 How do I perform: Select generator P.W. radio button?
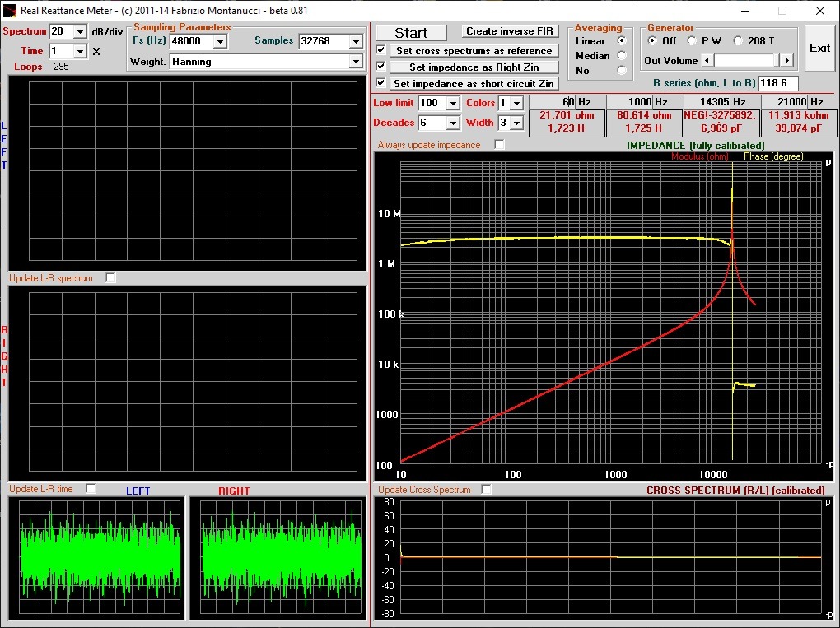point(692,40)
